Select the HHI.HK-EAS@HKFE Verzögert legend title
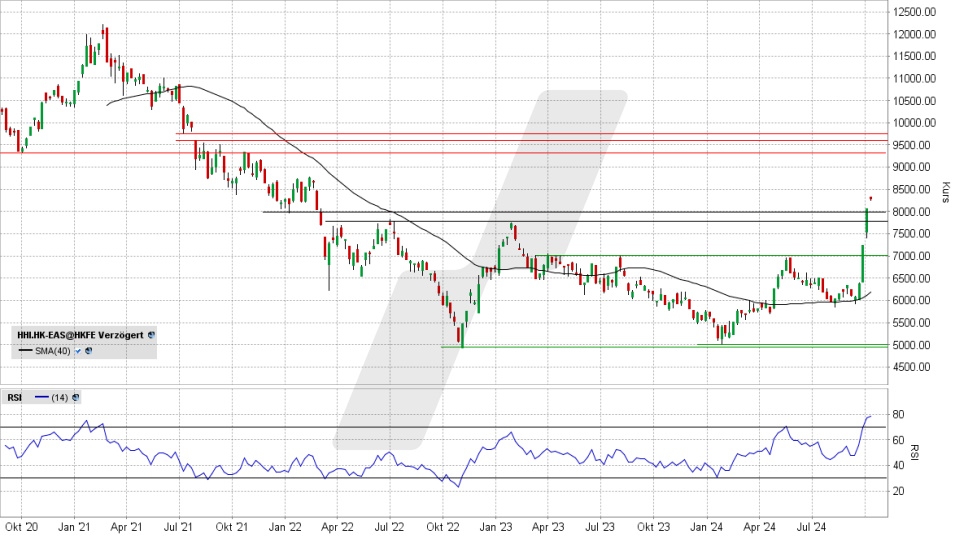Image resolution: width=960 pixels, height=540 pixels. tap(80, 335)
